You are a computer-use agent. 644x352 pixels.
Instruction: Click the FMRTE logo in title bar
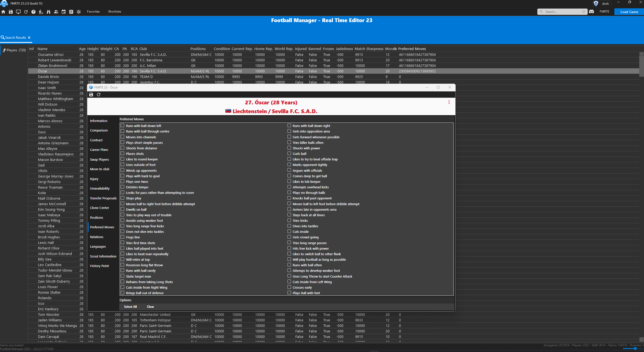pyautogui.click(x=4, y=4)
